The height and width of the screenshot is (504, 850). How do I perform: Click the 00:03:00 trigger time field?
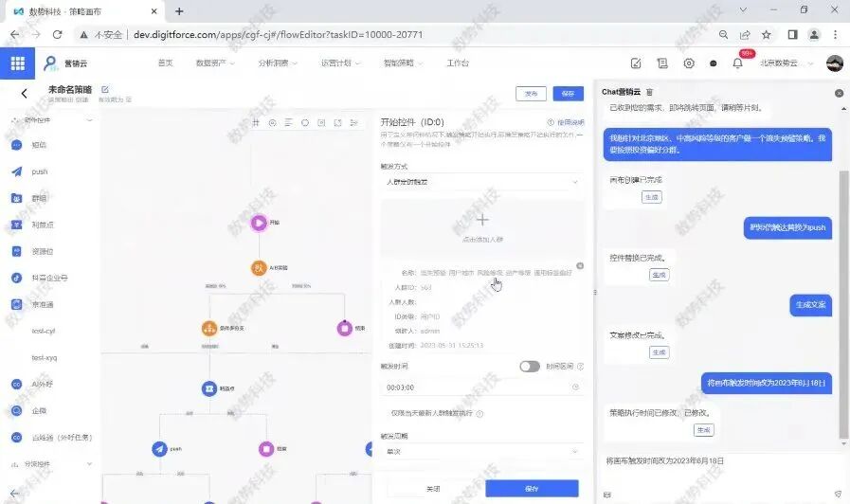pos(482,387)
